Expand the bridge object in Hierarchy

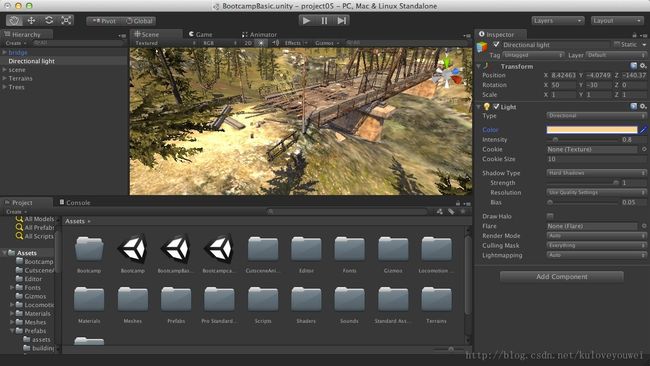pos(4,53)
